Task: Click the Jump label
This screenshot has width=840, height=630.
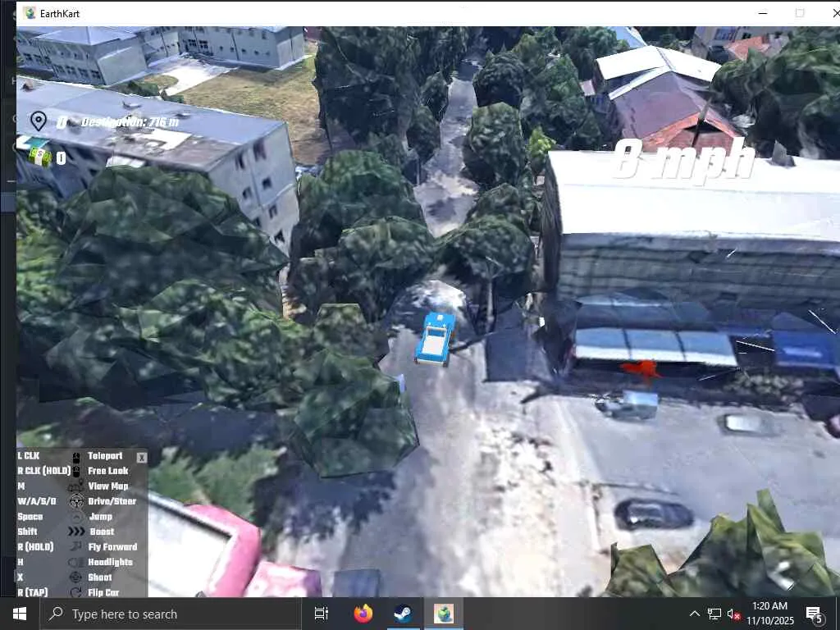Action: point(101,517)
